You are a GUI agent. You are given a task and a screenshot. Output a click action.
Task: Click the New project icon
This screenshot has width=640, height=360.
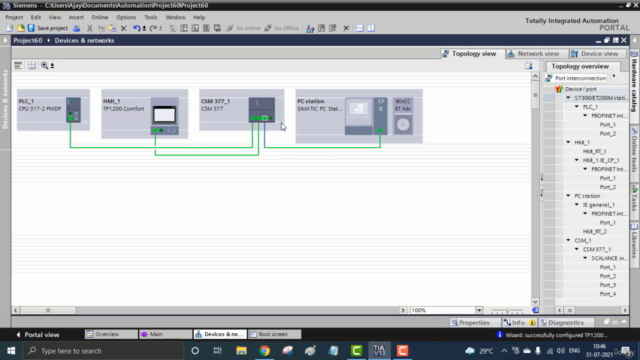[10, 28]
